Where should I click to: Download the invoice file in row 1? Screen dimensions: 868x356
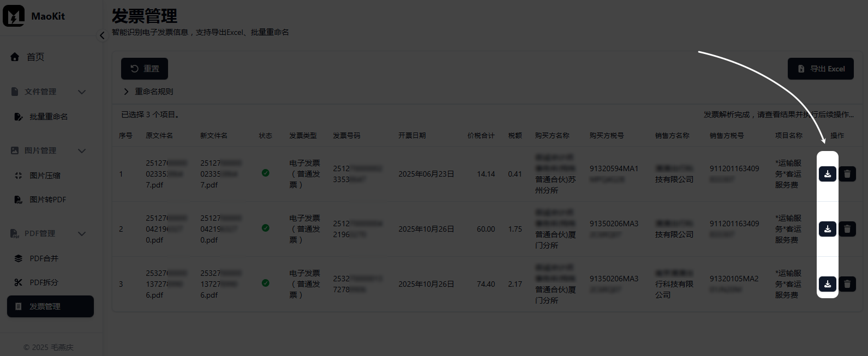(827, 174)
